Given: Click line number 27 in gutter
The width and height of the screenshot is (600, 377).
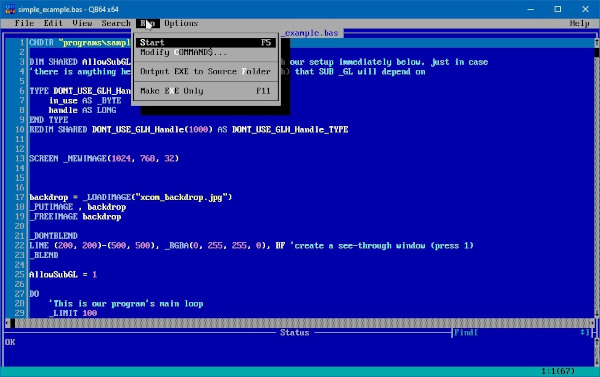Looking at the screenshot, I should point(20,294).
